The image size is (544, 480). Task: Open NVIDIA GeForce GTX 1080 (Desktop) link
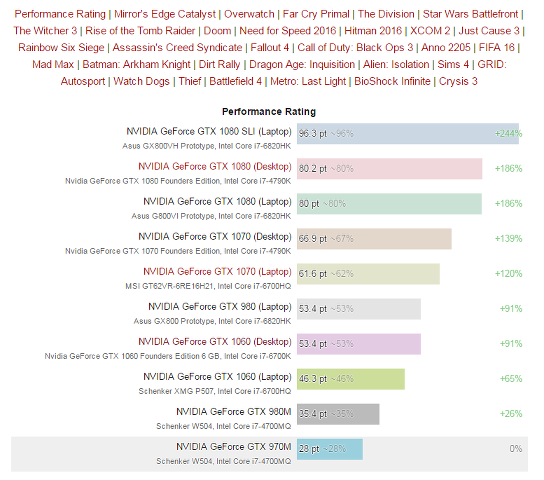tap(215, 166)
